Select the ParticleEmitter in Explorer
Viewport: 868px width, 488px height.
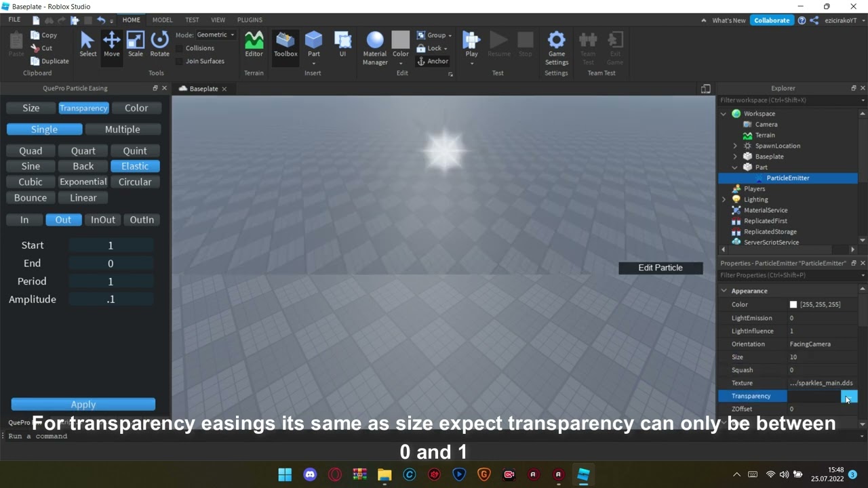[788, 178]
